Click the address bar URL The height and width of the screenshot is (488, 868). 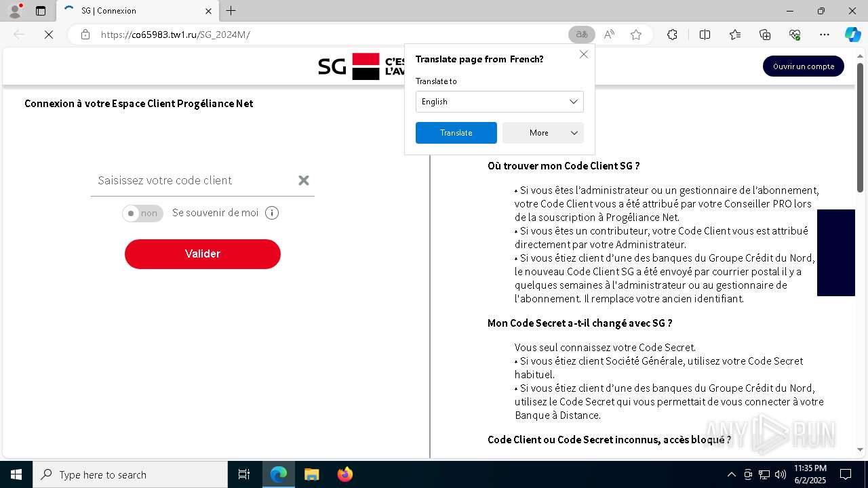pyautogui.click(x=175, y=35)
